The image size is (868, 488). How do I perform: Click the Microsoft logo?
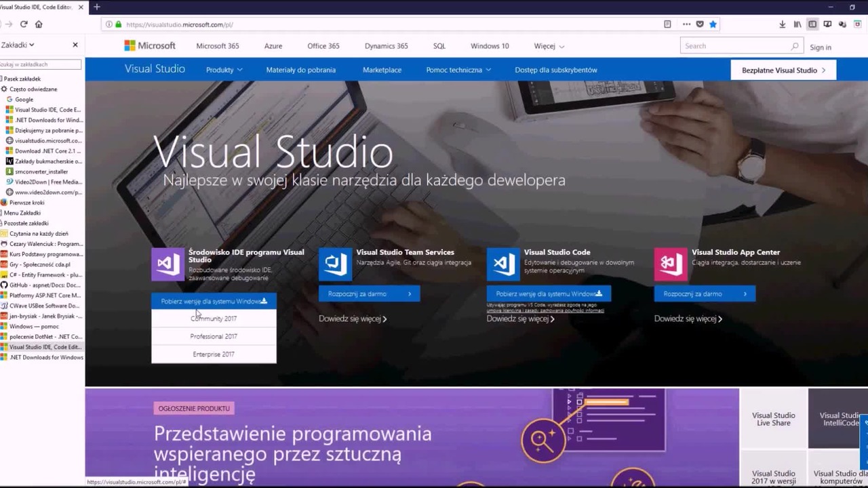[150, 45]
